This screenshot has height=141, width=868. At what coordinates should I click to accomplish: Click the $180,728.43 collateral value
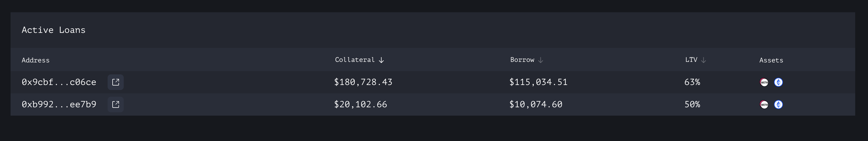click(x=363, y=82)
